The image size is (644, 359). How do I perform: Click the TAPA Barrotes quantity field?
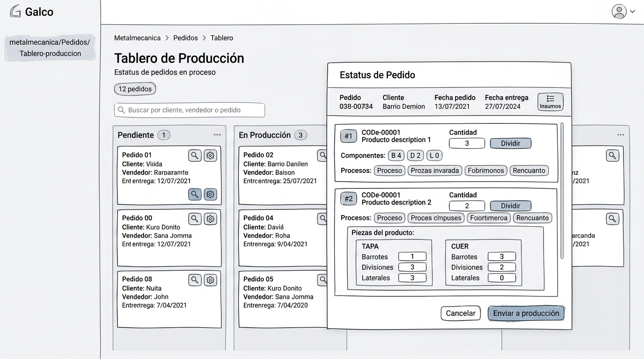(412, 257)
